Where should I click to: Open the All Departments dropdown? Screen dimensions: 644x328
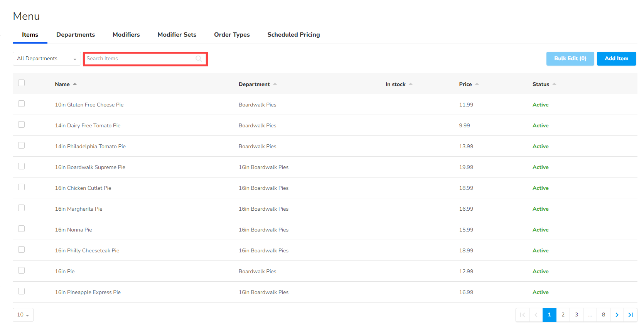point(47,59)
